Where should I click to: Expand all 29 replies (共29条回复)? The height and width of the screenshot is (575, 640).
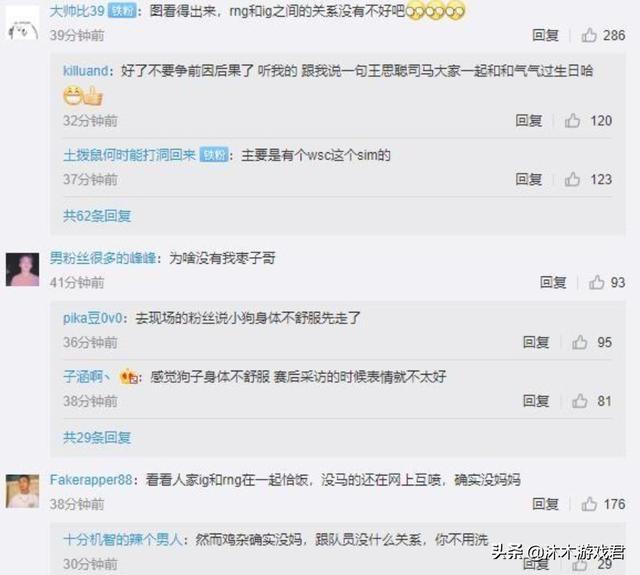point(97,438)
